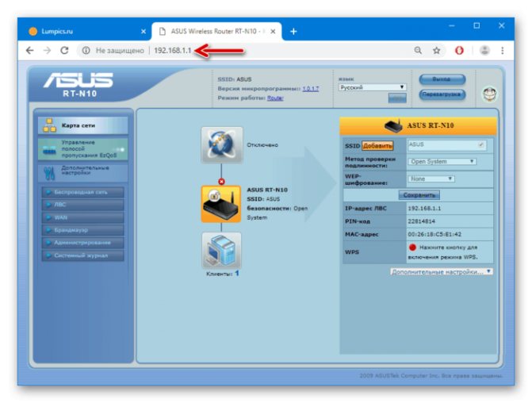532x403 pixels.
Task: Click the 'Выход' logout button
Action: pyautogui.click(x=442, y=79)
